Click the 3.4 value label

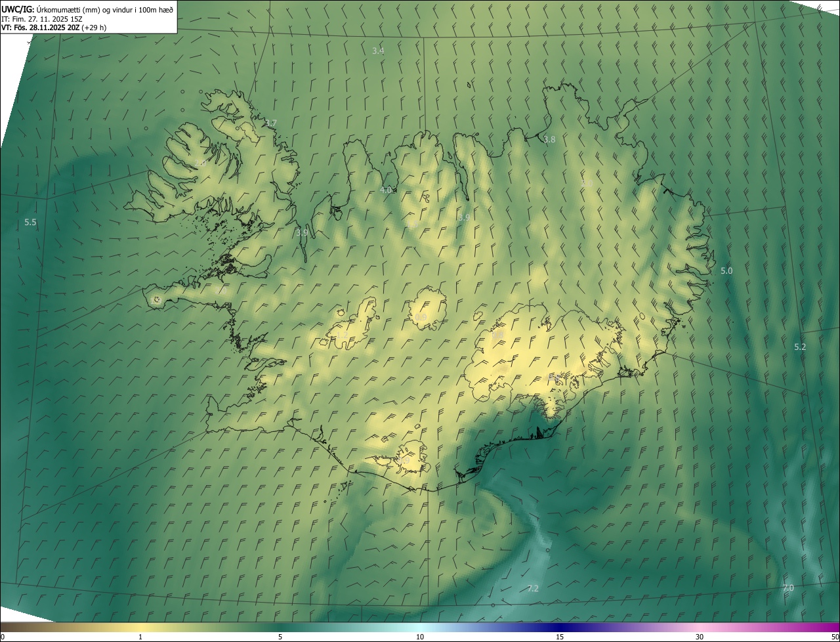(378, 51)
